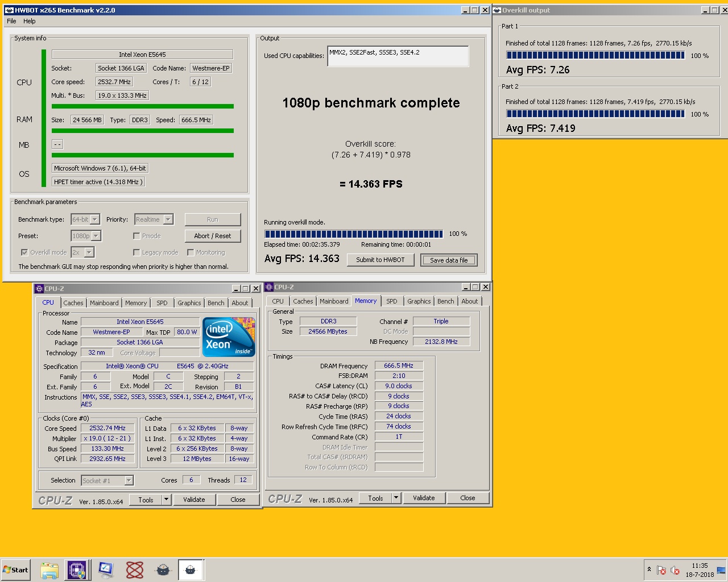728x582 pixels.
Task: Switch to Mainboard tab in right CPU-Z
Action: pyautogui.click(x=334, y=301)
